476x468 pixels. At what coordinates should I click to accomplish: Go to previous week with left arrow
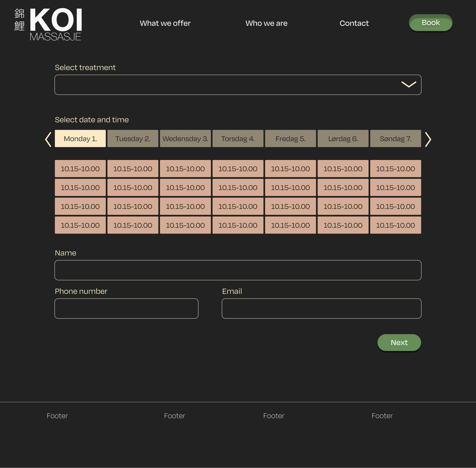pos(48,139)
